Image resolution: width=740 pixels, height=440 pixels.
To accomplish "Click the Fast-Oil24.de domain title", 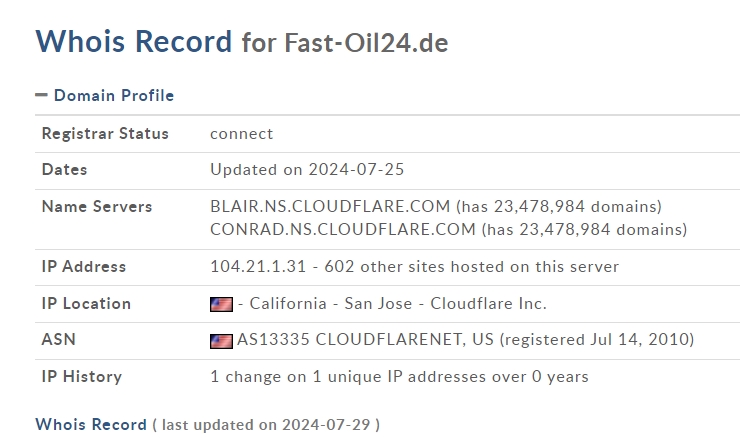I will 366,43.
